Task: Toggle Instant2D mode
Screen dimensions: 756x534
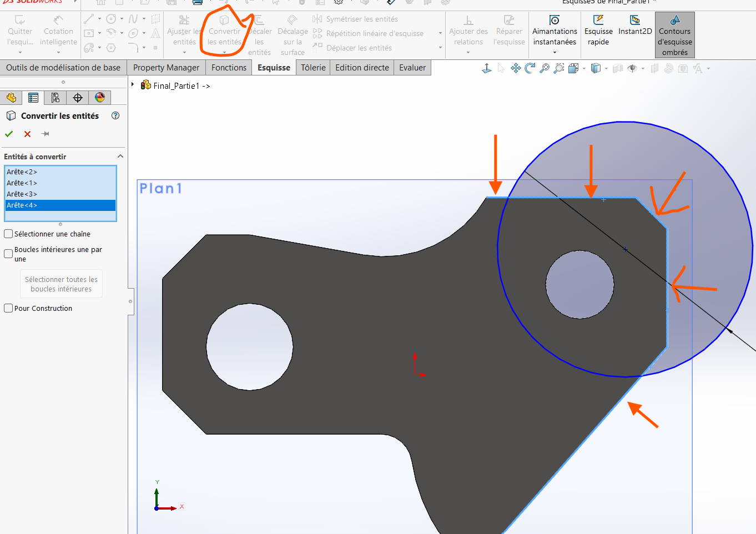Action: click(635, 26)
